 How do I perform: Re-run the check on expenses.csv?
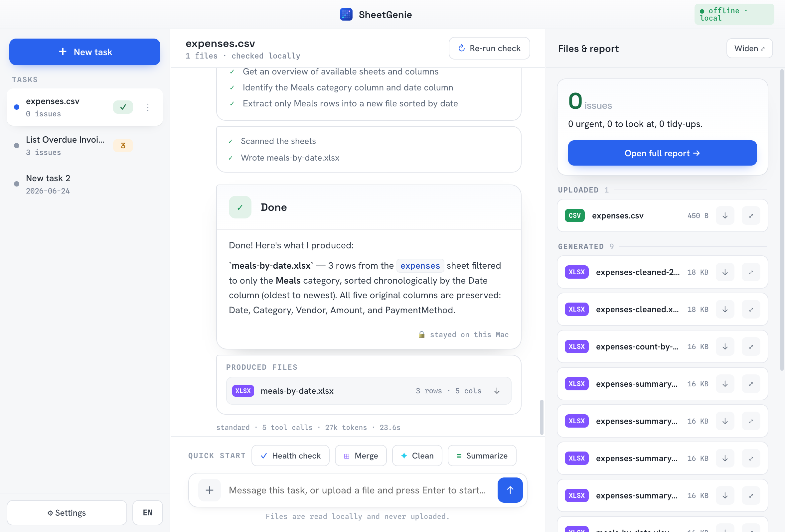[489, 48]
